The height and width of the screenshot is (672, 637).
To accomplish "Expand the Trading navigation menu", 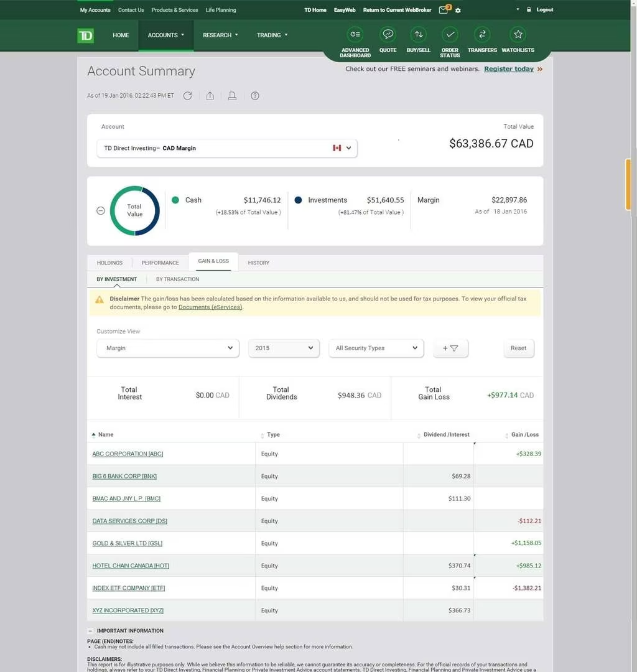I will (x=272, y=35).
